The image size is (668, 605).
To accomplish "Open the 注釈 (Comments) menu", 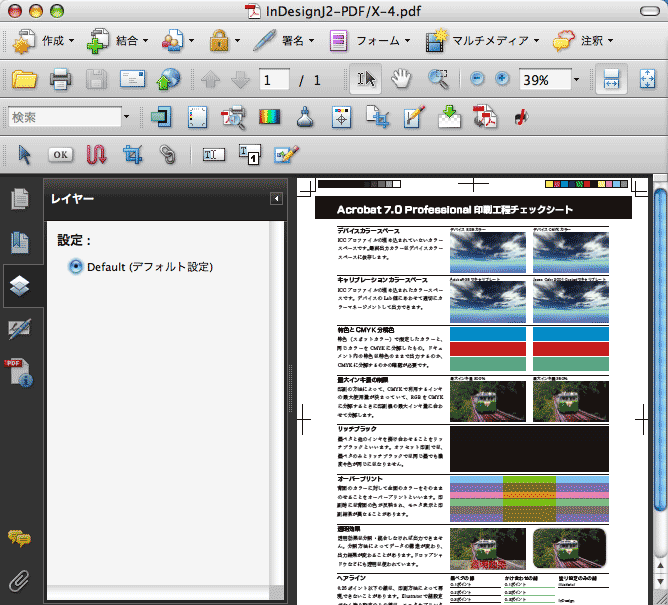I will coord(583,41).
